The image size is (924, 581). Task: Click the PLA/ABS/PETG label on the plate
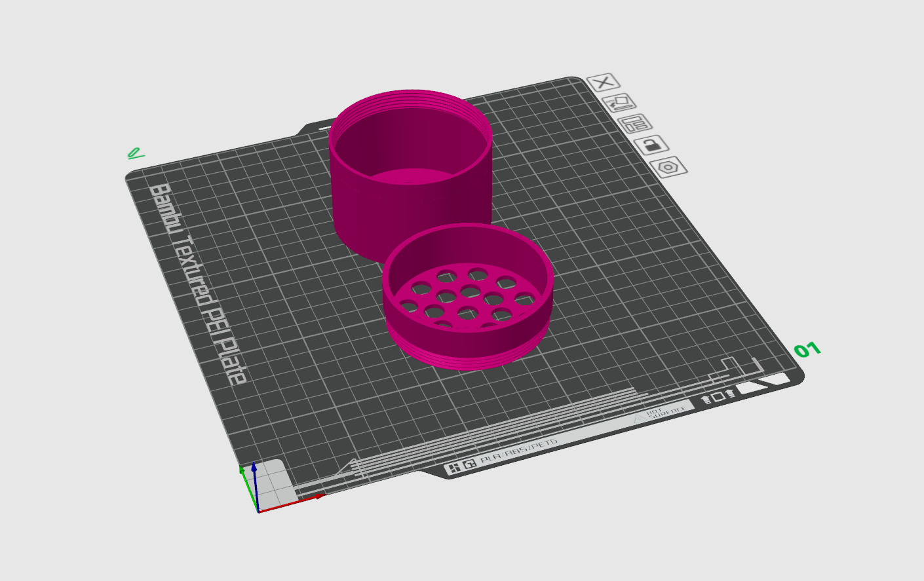pyautogui.click(x=518, y=451)
